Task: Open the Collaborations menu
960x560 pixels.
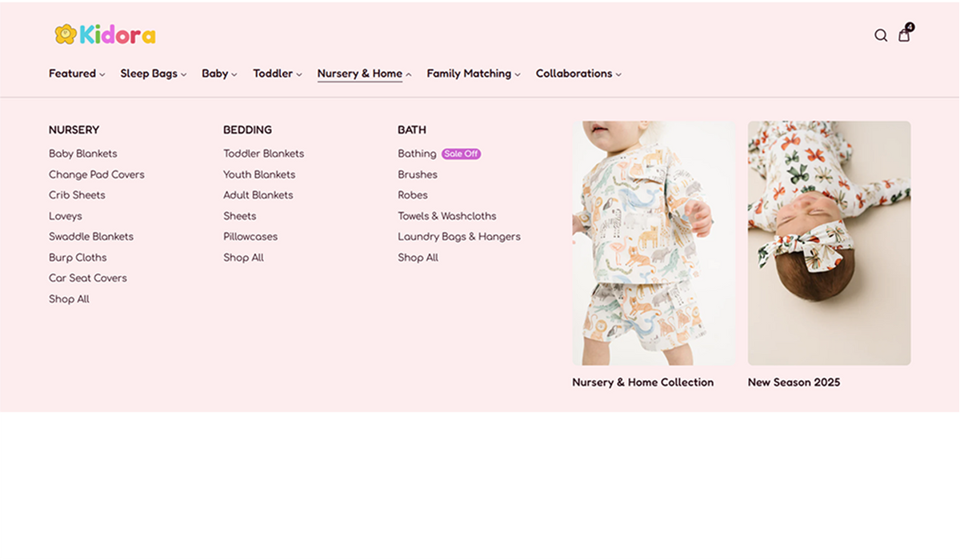Action: 578,74
